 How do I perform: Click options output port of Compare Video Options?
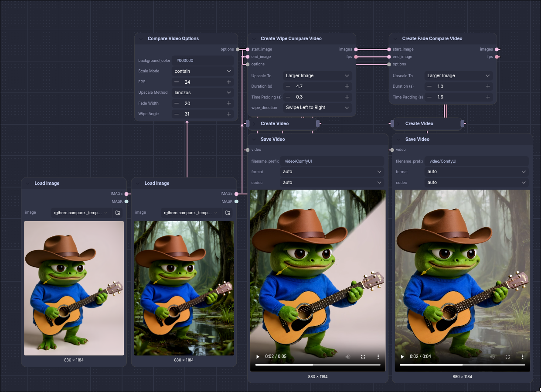(237, 49)
